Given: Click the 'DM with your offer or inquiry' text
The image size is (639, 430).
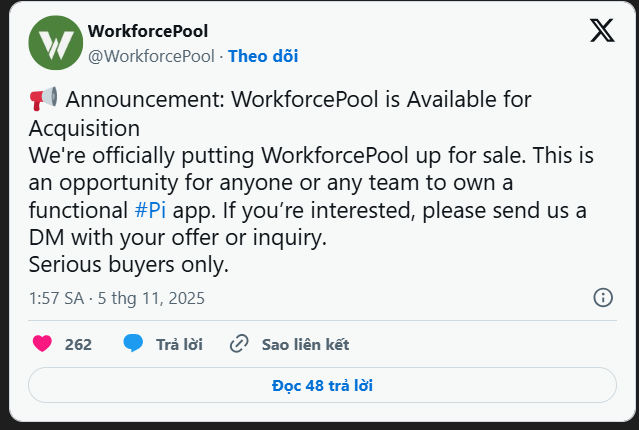Looking at the screenshot, I should pyautogui.click(x=178, y=239).
